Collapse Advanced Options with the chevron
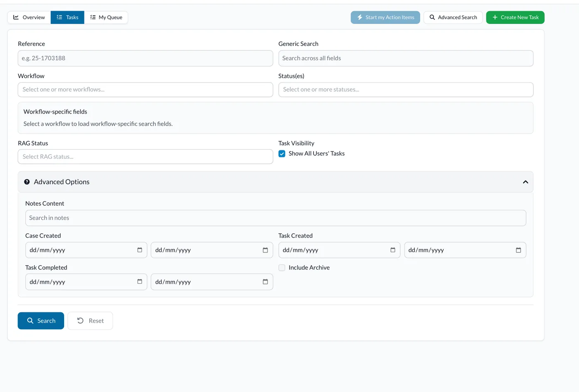The image size is (579, 392). 526,182
